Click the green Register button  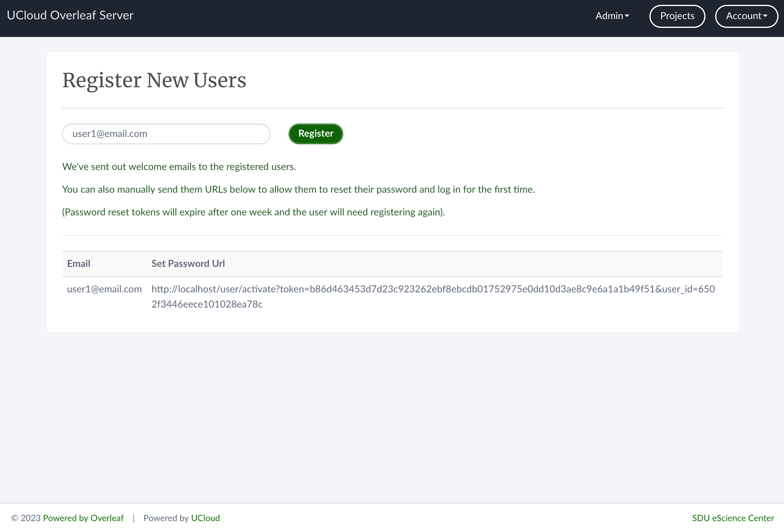(x=316, y=134)
